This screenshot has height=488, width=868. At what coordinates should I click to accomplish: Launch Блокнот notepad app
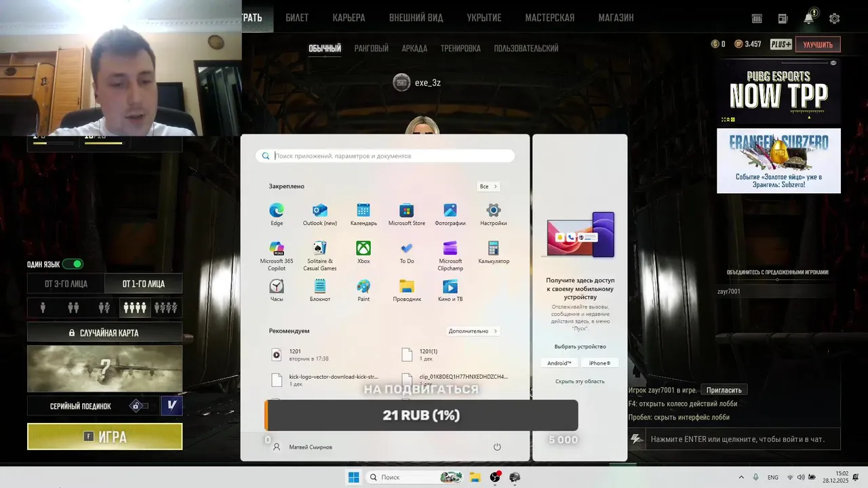(x=320, y=291)
